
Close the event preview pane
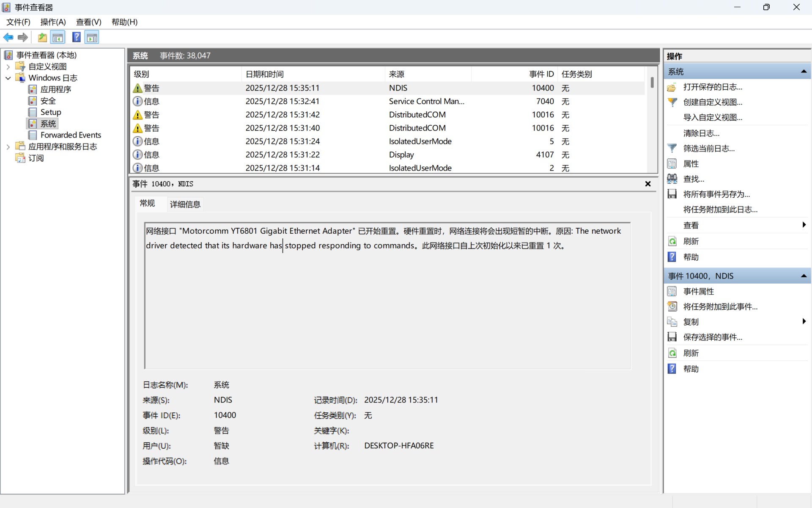tap(648, 184)
